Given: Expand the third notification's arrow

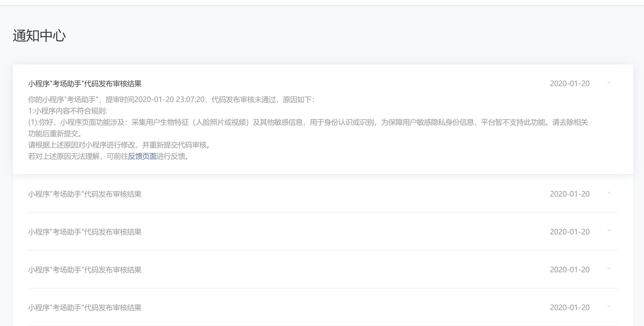Looking at the screenshot, I should [x=609, y=231].
